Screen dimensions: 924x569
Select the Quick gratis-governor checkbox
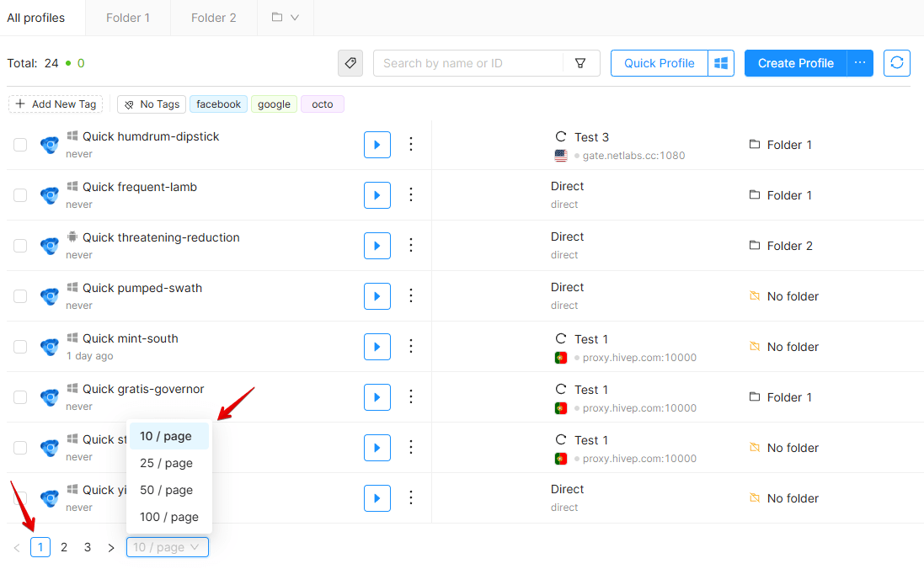pyautogui.click(x=20, y=397)
